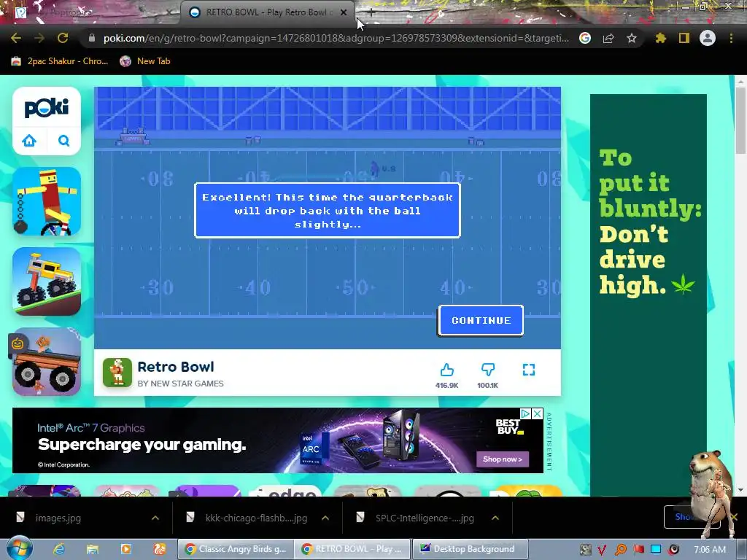Open the 2pac Shakur bookmark
Screen dimensions: 747x560
[60, 61]
